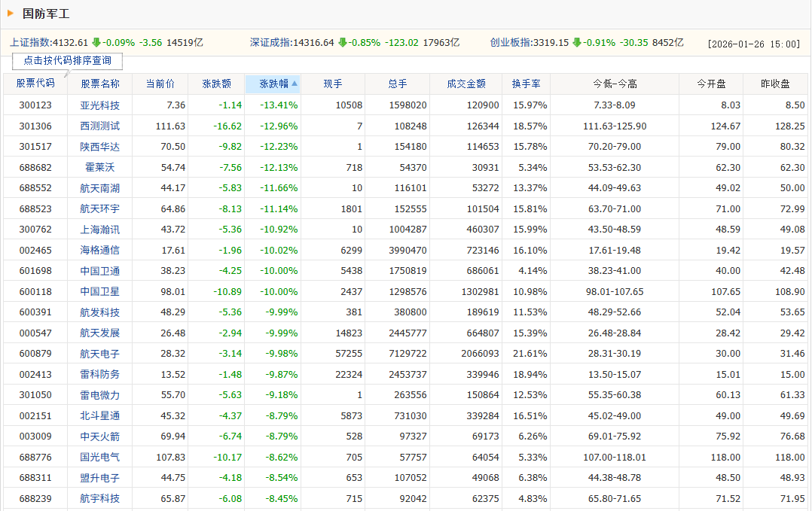Click the 2066093 transaction amount cell

[480, 353]
